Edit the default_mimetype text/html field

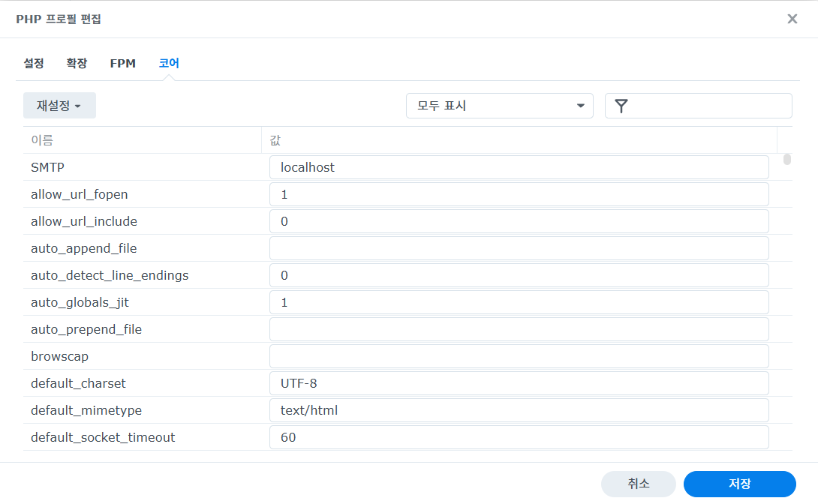click(x=519, y=410)
